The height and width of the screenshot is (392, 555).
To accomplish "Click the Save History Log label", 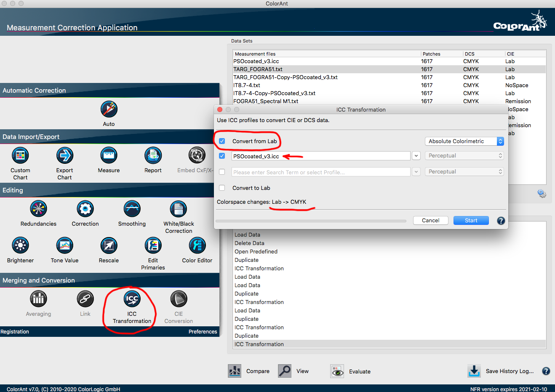I will (510, 371).
